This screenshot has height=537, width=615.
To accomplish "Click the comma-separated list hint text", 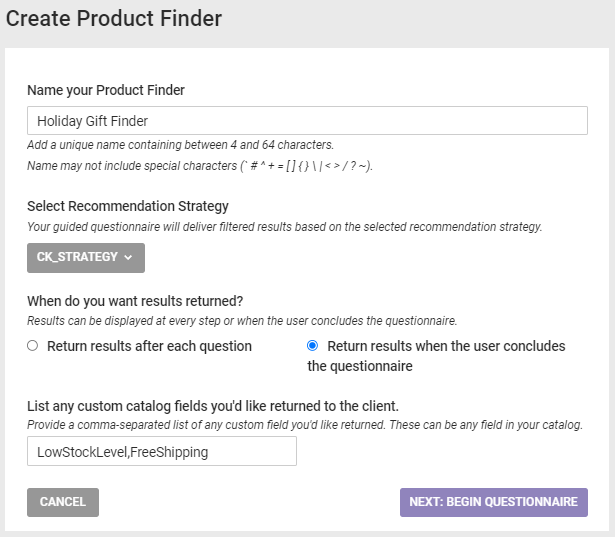I will tap(305, 425).
